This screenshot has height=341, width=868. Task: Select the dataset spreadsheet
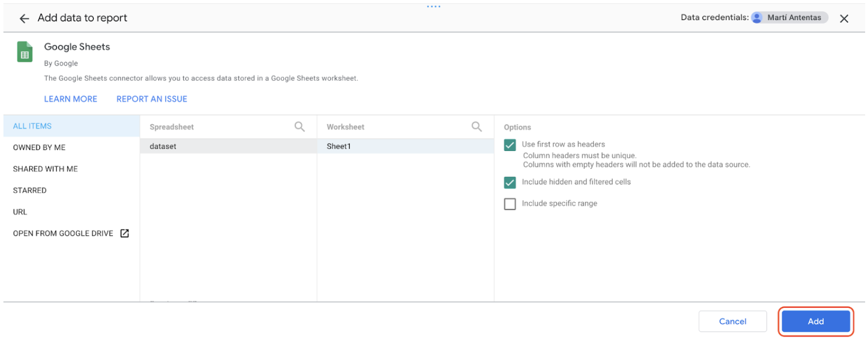228,146
